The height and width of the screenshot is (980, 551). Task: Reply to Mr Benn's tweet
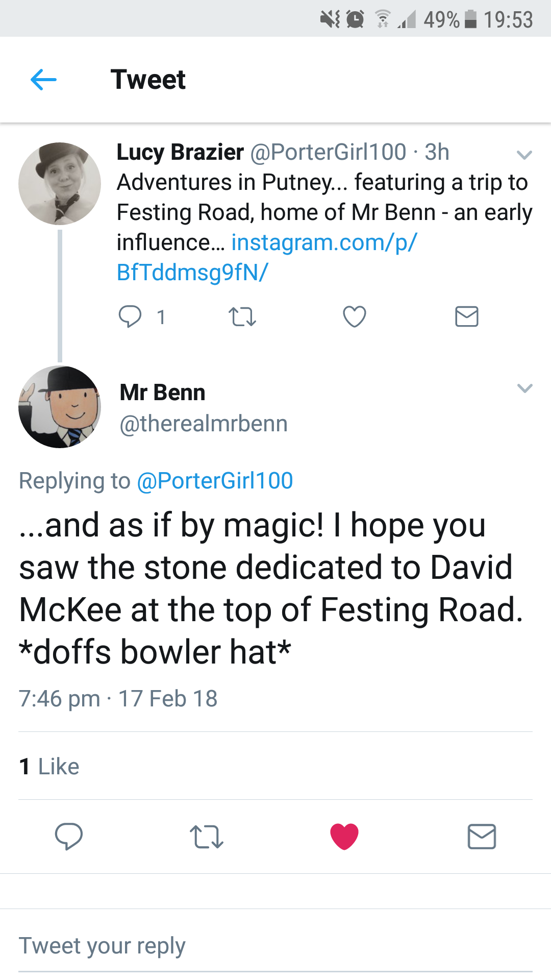point(69,837)
